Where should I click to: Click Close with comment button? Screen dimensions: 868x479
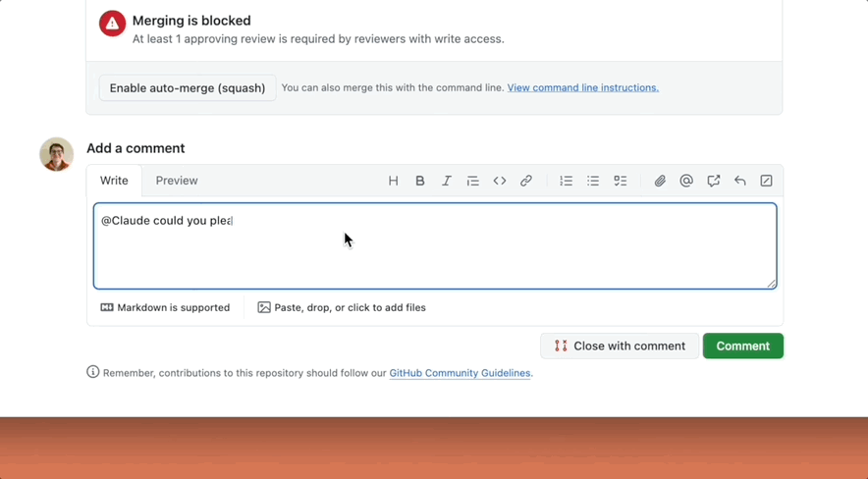620,346
